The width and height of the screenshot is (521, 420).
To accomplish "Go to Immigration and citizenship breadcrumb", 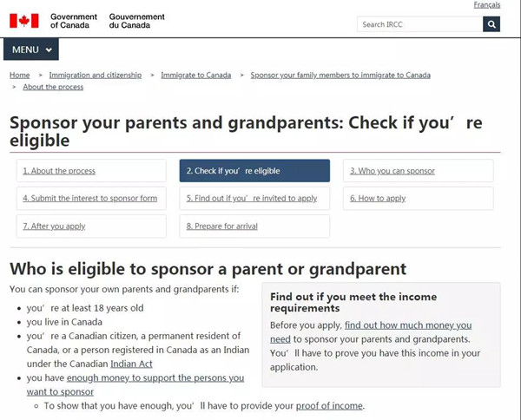I will click(x=96, y=75).
